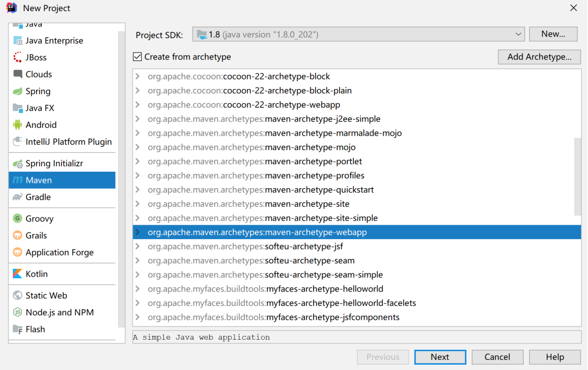Click the Kotlin logo icon
This screenshot has height=370, width=588.
(x=18, y=274)
